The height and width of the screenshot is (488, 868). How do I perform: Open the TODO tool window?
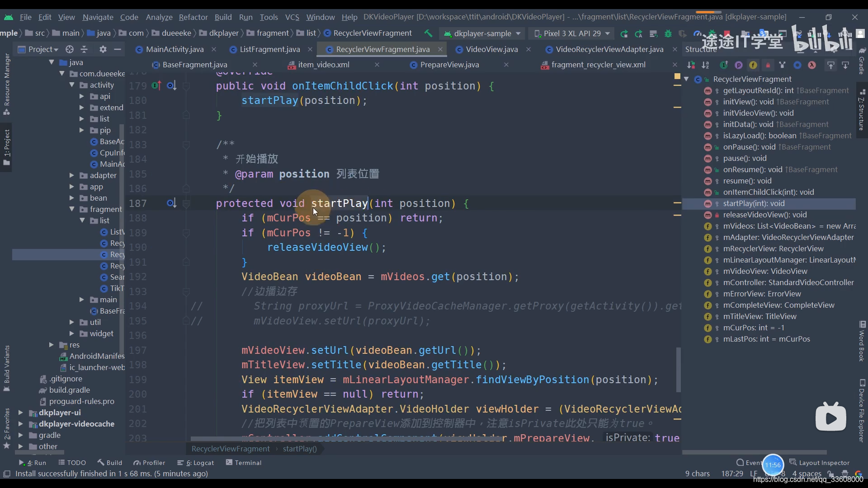point(72,463)
